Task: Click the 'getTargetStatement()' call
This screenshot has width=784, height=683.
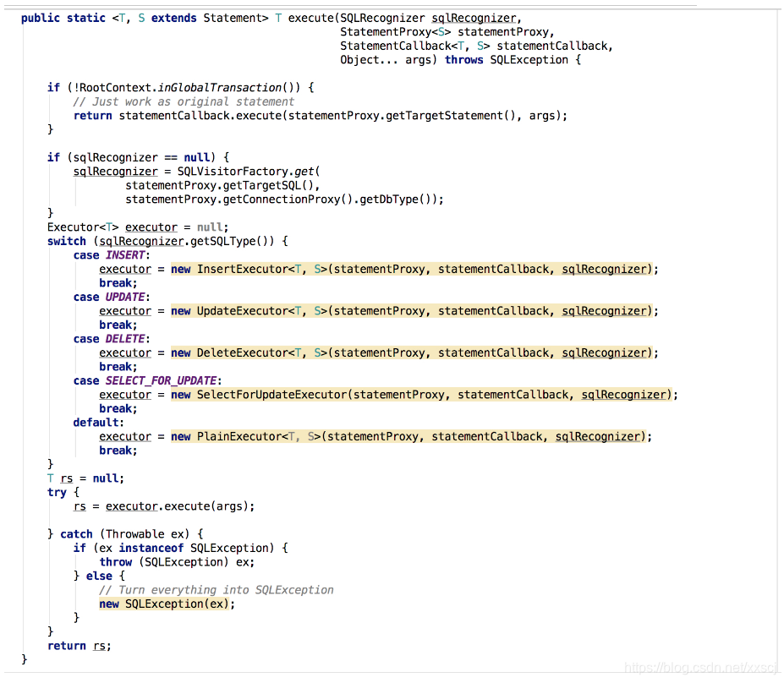Action: tap(451, 116)
